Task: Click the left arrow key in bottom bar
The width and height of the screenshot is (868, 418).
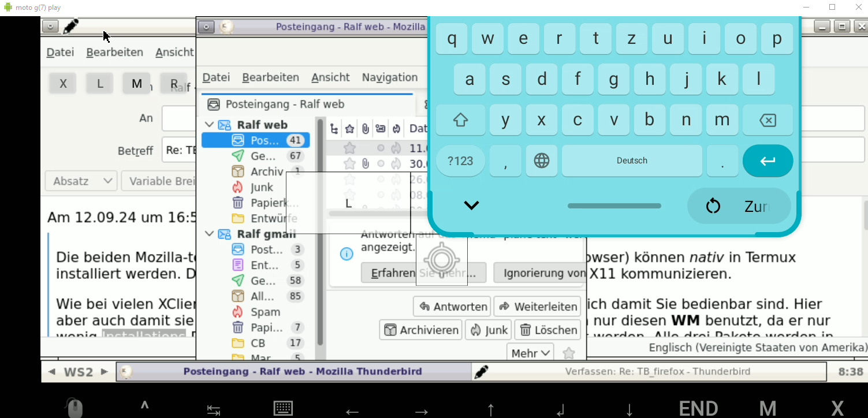Action: [352, 411]
